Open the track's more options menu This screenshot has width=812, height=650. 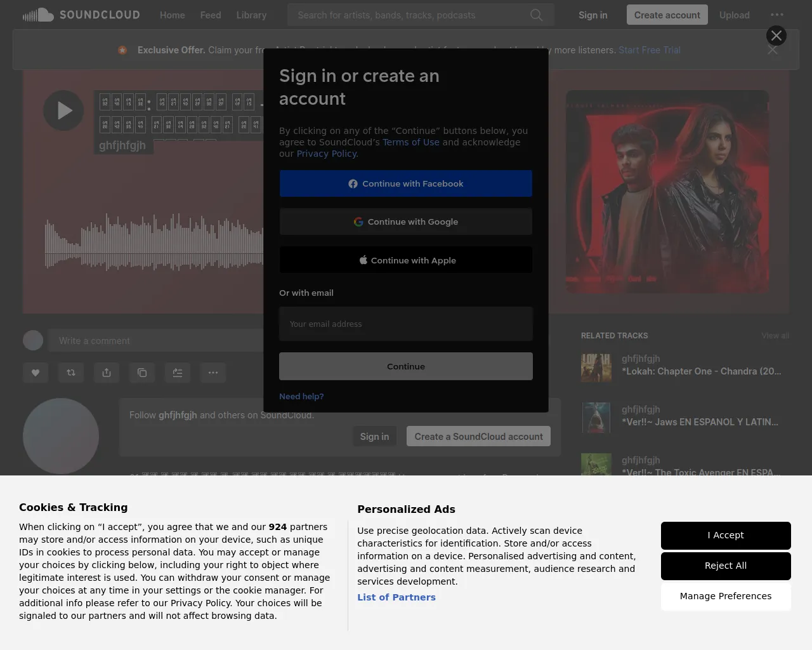click(213, 373)
